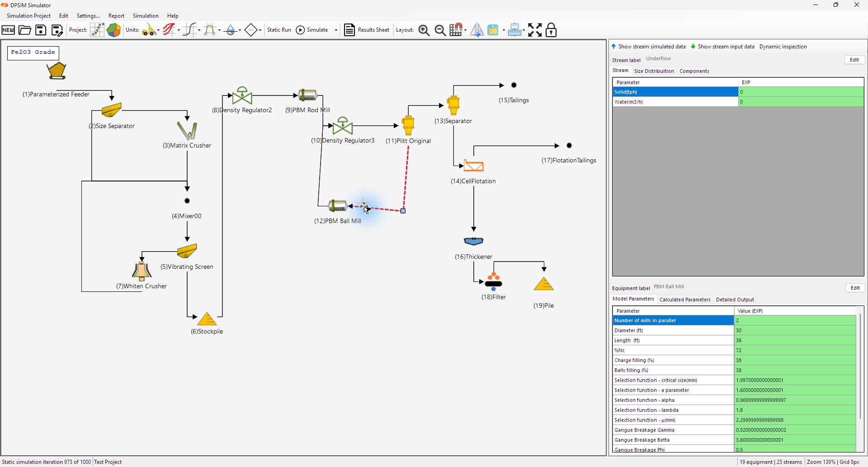Select the Matrix Crusher equipment icon
This screenshot has height=467, width=868.
[187, 131]
